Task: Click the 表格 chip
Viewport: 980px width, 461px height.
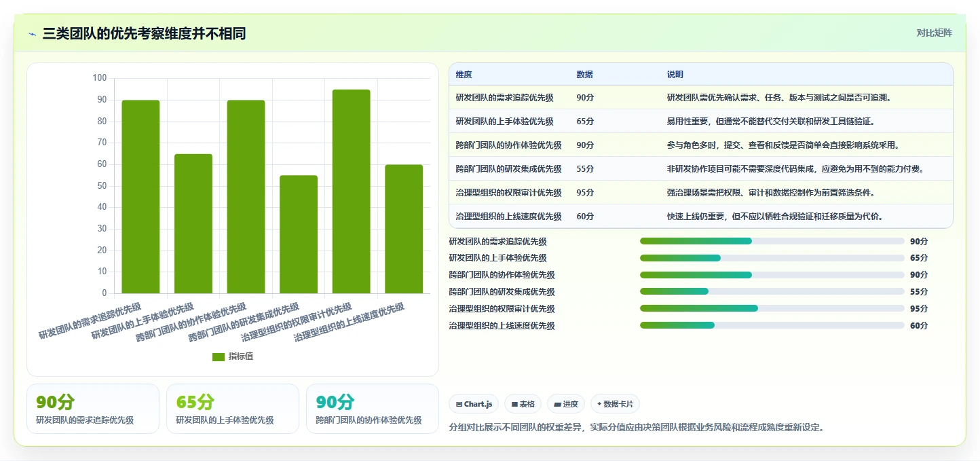Action: (523, 404)
